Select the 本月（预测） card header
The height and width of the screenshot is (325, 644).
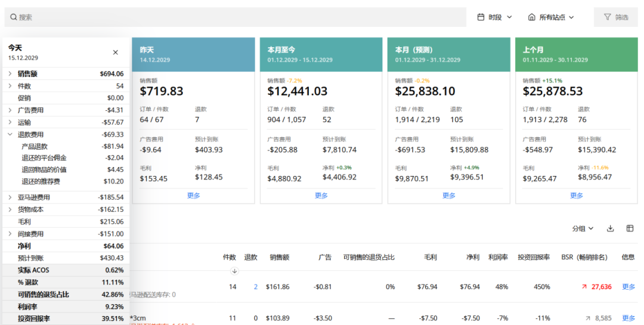(x=449, y=55)
